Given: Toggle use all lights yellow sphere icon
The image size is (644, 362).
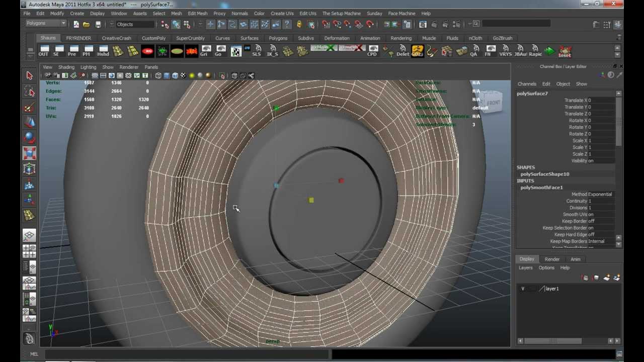Looking at the screenshot, I should tap(192, 75).
